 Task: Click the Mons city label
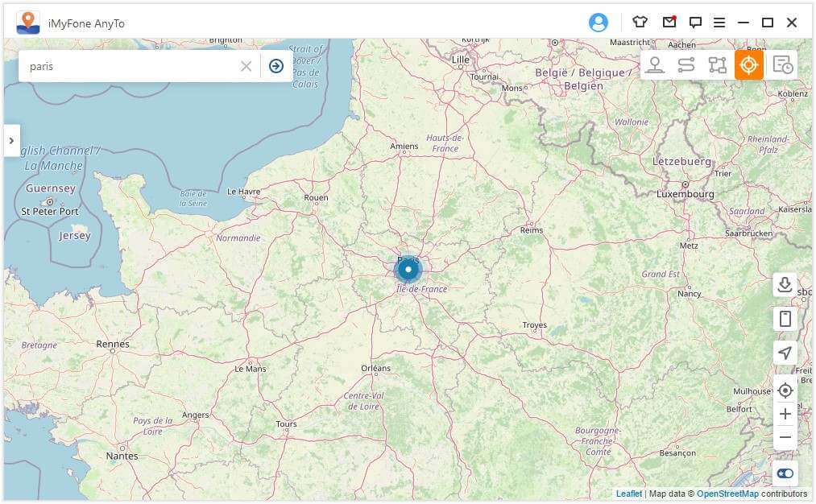click(512, 89)
